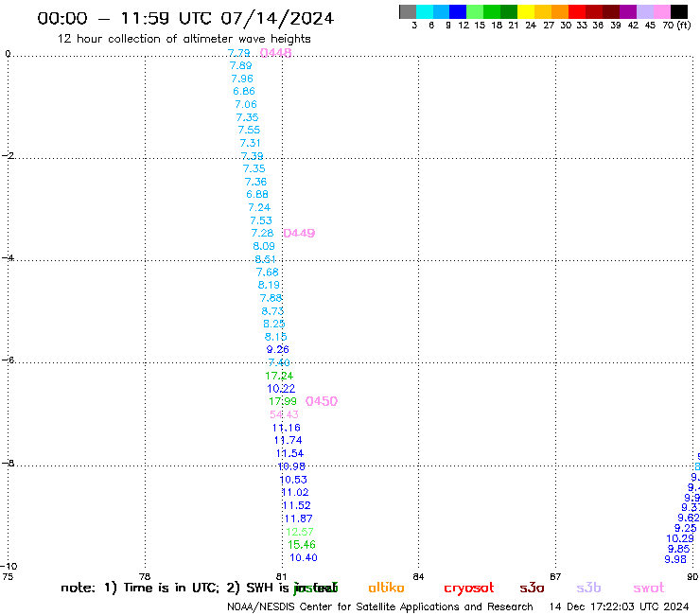Click the timestamp 14 Dec 17:22:03 UTC 2024
The height and width of the screenshot is (615, 700).
619,607
